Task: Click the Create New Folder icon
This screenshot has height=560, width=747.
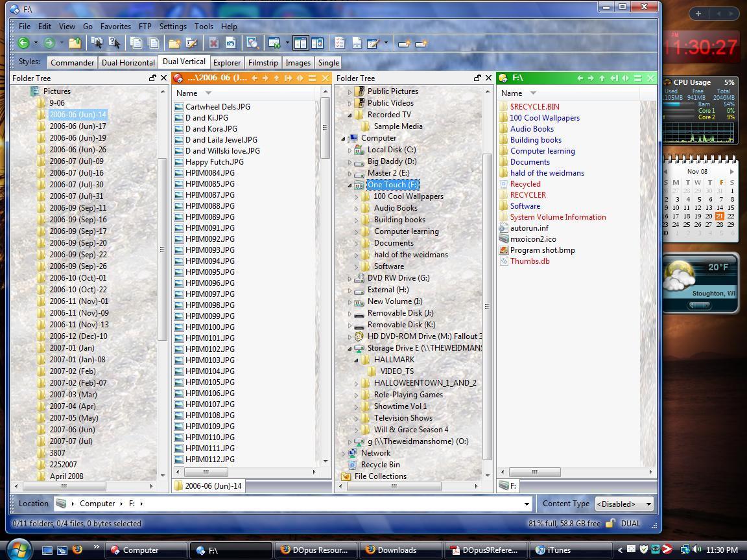Action: [174, 43]
